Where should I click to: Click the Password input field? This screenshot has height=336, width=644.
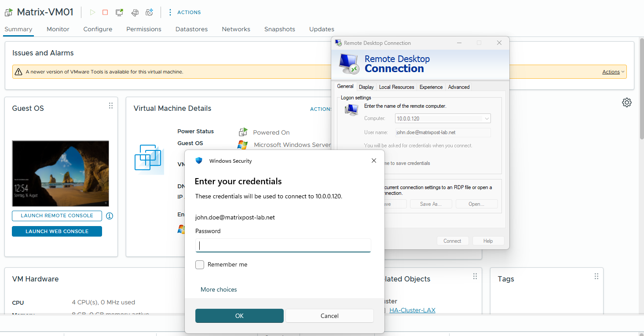(283, 245)
